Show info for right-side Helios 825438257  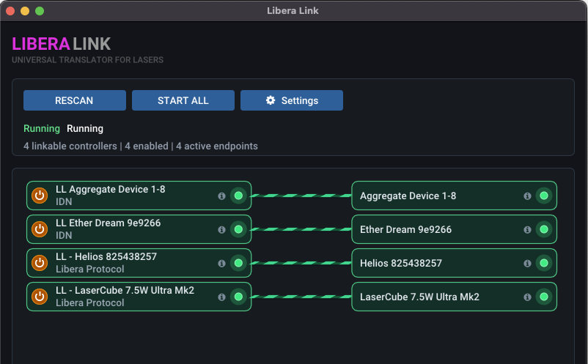(x=527, y=263)
